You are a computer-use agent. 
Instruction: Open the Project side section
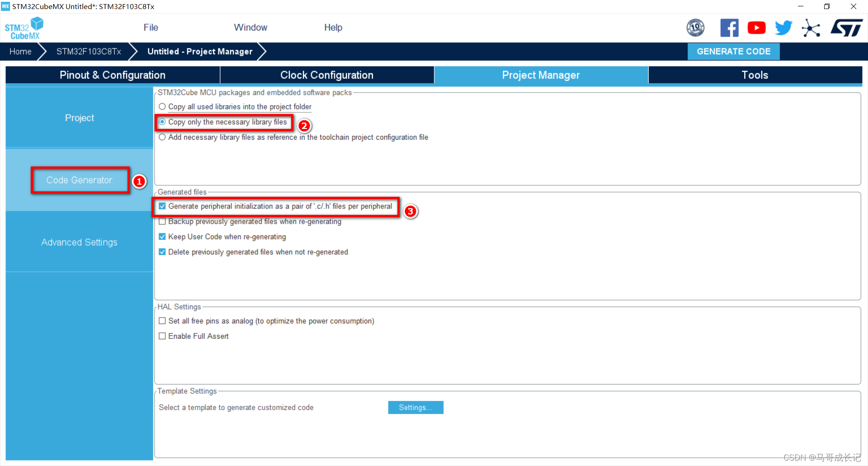click(80, 118)
